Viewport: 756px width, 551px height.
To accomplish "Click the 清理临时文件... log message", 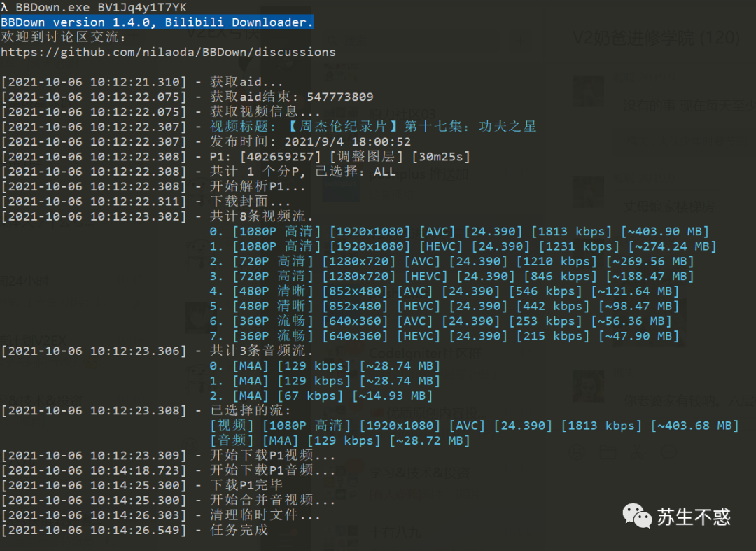I will [265, 515].
